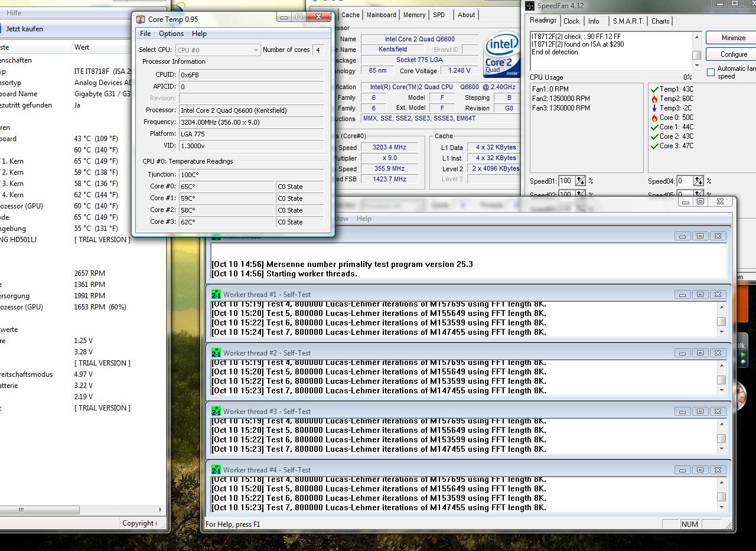The width and height of the screenshot is (756, 551).
Task: Click the Speed01 spinner arrows
Action: click(x=581, y=181)
